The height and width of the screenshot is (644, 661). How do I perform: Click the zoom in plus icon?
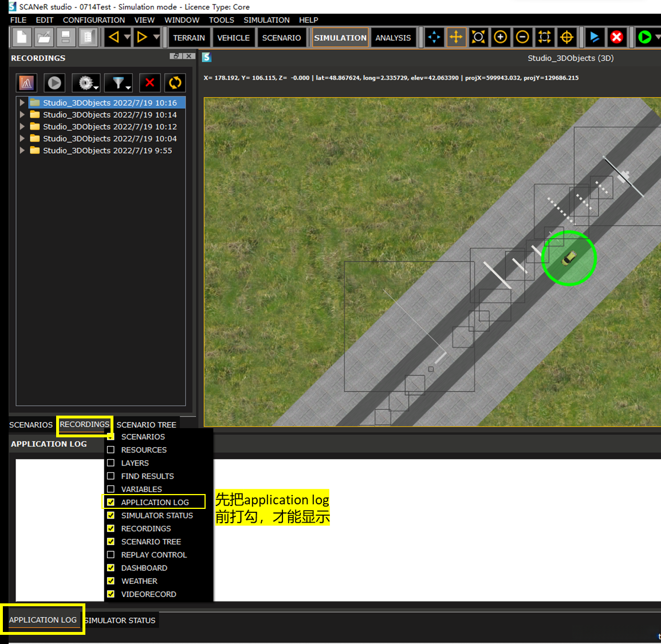501,37
